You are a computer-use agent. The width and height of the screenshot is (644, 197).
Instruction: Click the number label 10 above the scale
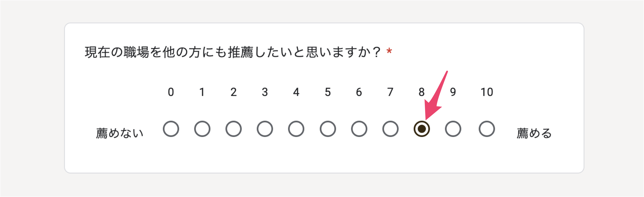[486, 92]
